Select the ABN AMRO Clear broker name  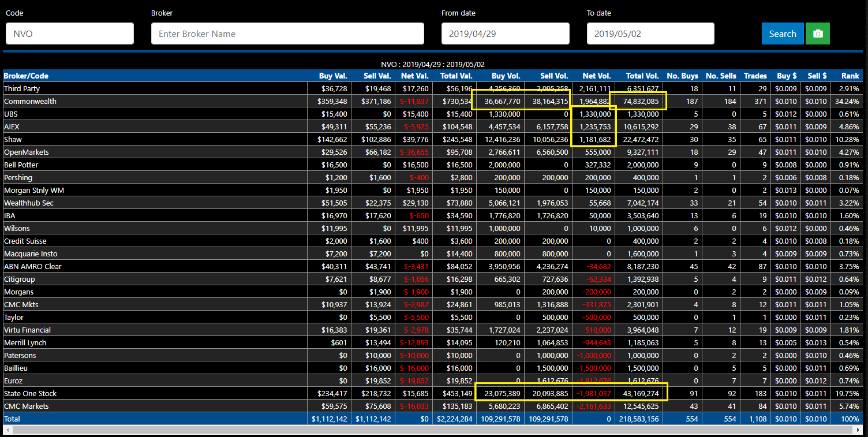tap(33, 266)
